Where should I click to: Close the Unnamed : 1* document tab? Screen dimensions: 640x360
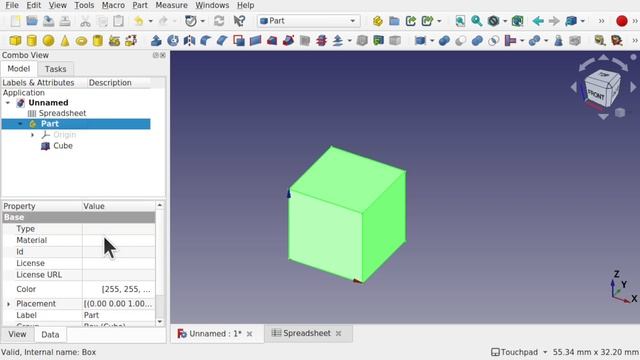[x=249, y=334]
